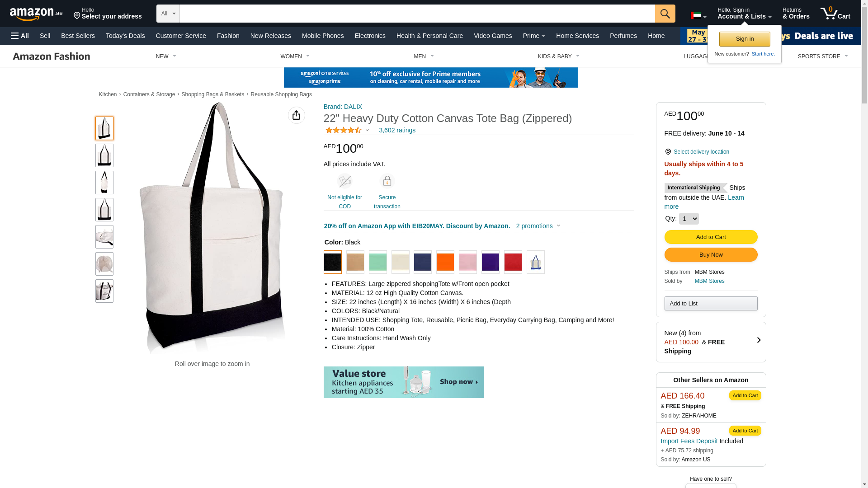Viewport: 868px width, 488px height.
Task: Expand the 2 promotions list
Action: [538, 226]
